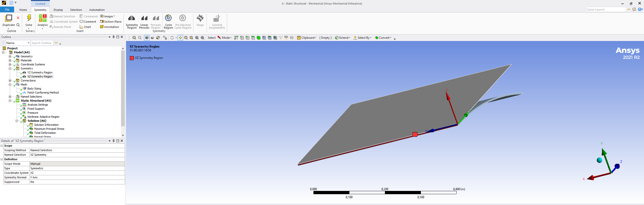Click the Search Outline input field
This screenshot has height=205, width=644.
tap(42, 43)
